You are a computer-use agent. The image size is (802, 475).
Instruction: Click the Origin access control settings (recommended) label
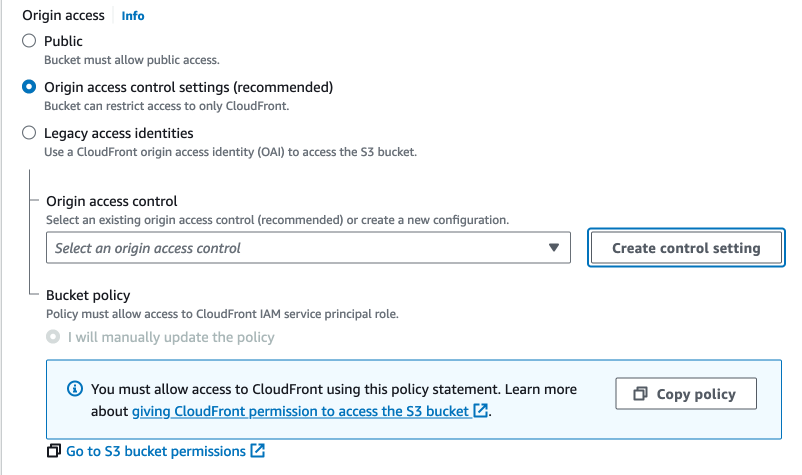188,87
